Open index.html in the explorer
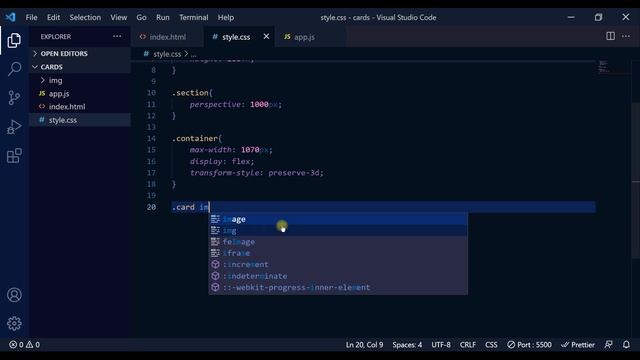The height and width of the screenshot is (360, 640). (80, 107)
